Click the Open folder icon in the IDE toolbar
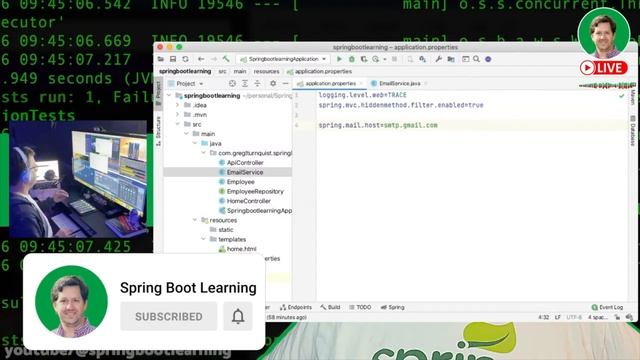Screen dimensions: 640x360 click(161, 59)
